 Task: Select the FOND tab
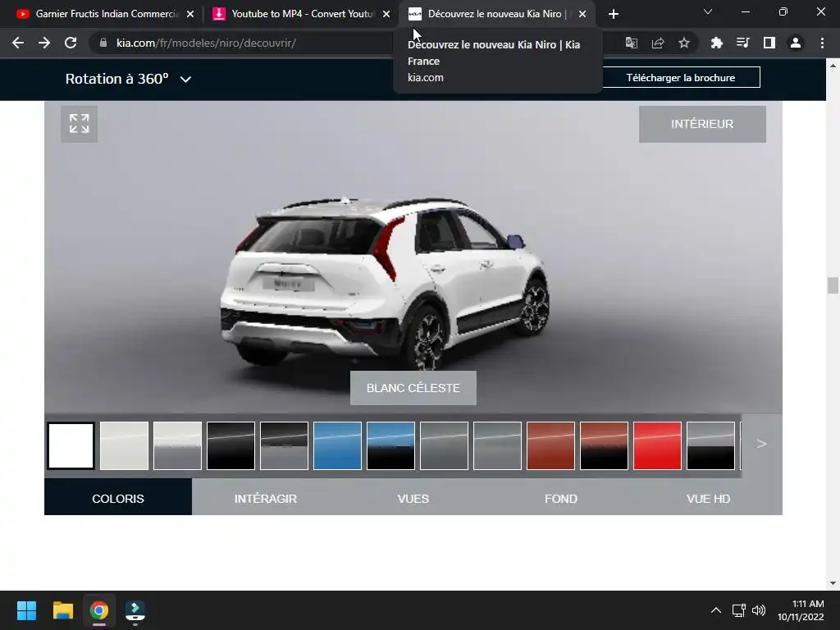561,498
